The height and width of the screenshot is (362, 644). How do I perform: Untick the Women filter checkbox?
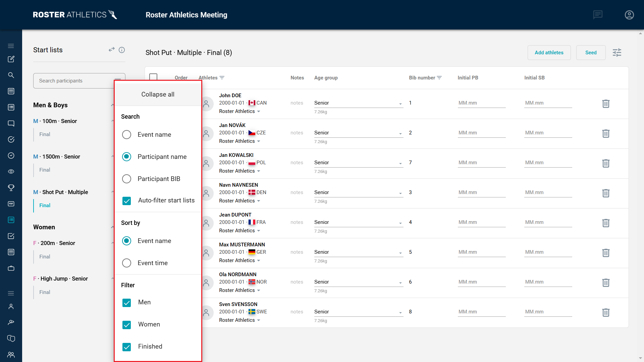[126, 325]
